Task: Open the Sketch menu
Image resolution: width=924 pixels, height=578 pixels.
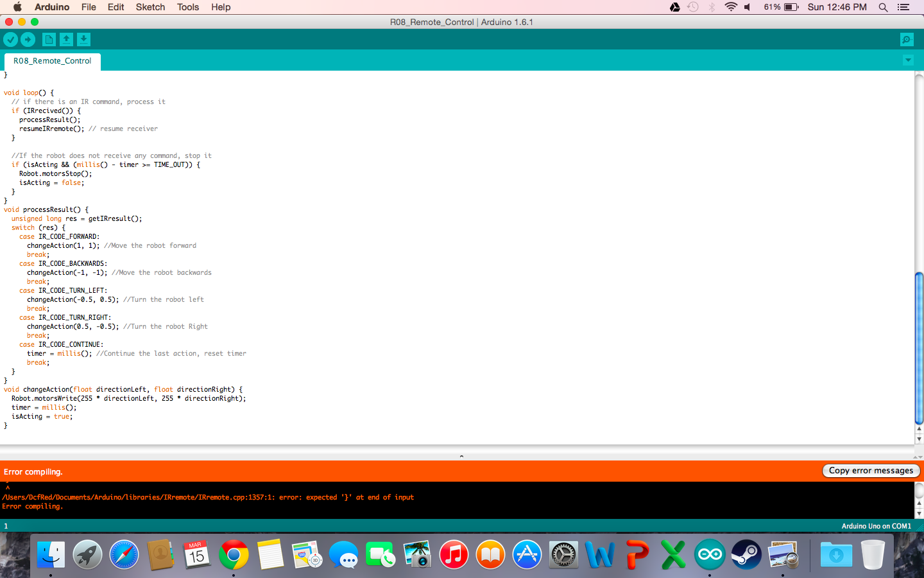Action: (150, 7)
